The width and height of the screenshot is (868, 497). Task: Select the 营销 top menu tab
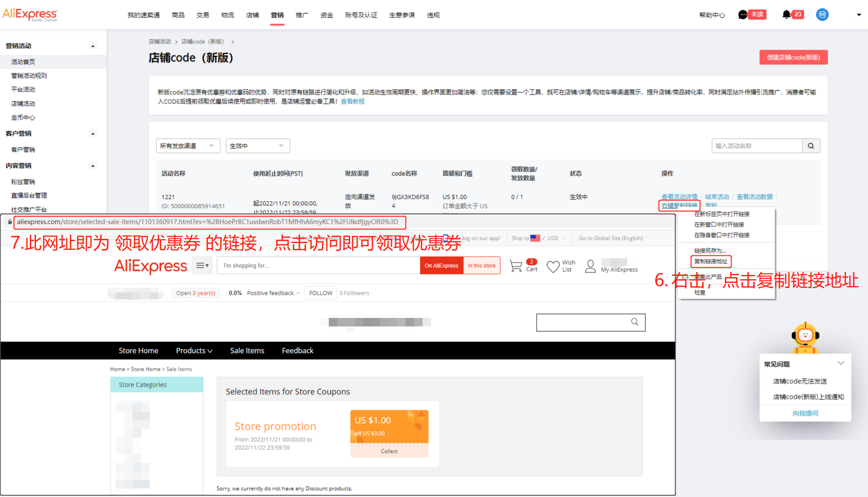click(x=277, y=15)
